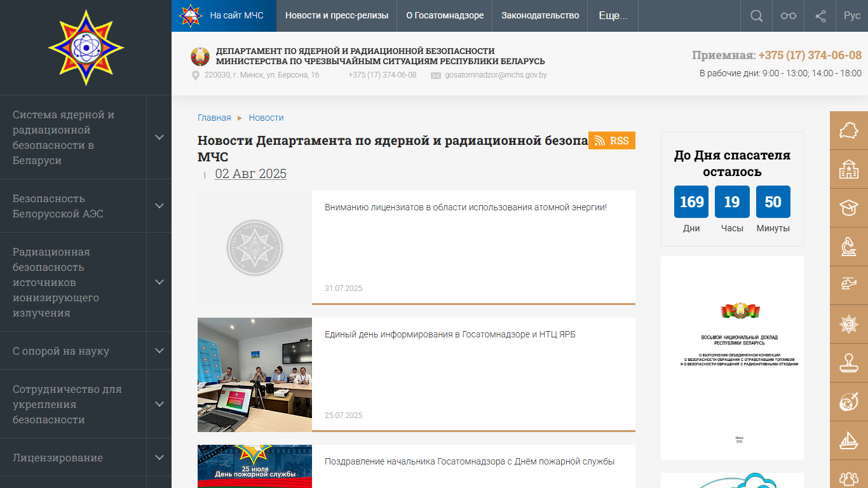The height and width of the screenshot is (488, 868).
Task: Click the Gosatomnadzor star logo with atom
Action: click(x=86, y=48)
